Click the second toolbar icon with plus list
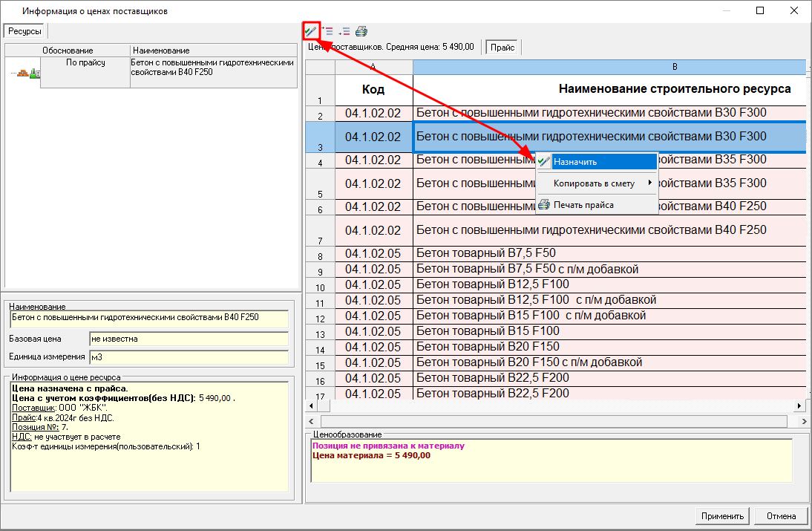812x531 pixels. click(x=327, y=31)
